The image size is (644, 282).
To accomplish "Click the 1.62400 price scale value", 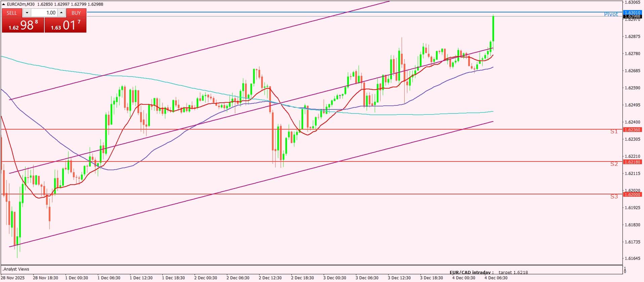I will coord(632,122).
